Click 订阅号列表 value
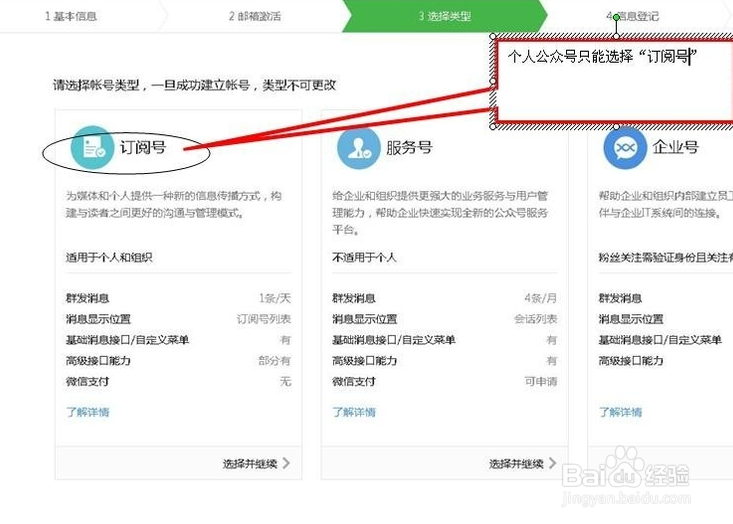Image resolution: width=733 pixels, height=524 pixels. (264, 319)
